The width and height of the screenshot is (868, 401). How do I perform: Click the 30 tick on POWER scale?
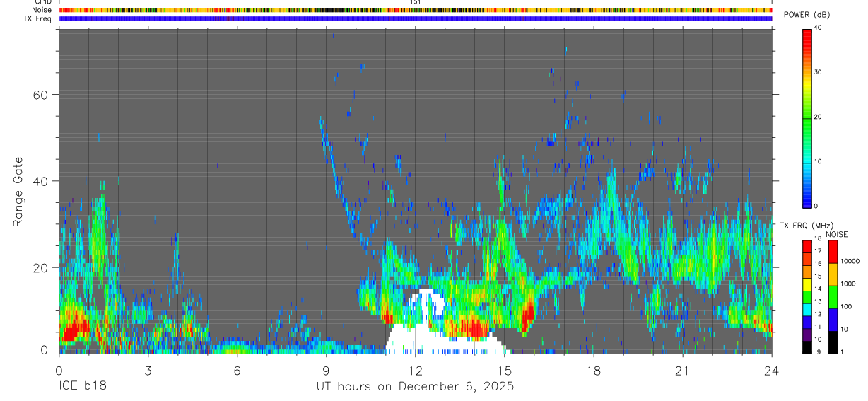(818, 73)
